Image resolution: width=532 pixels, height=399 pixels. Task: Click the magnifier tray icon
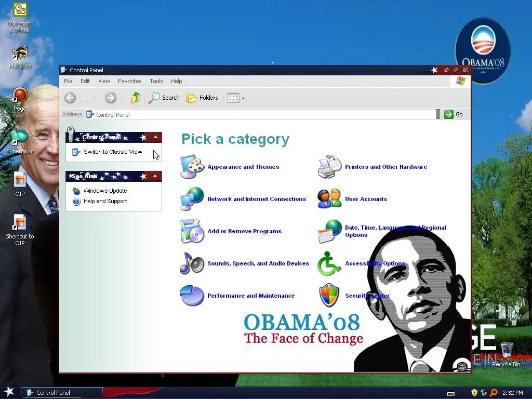click(x=494, y=393)
